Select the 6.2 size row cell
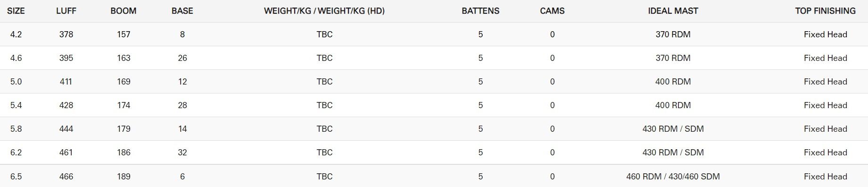The height and width of the screenshot is (187, 868). click(16, 153)
